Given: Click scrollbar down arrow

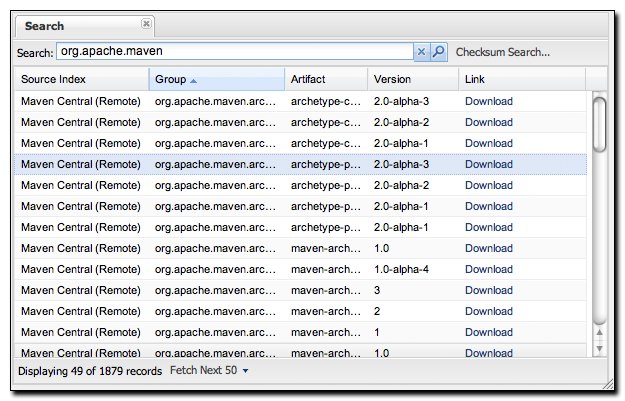Looking at the screenshot, I should tap(599, 346).
